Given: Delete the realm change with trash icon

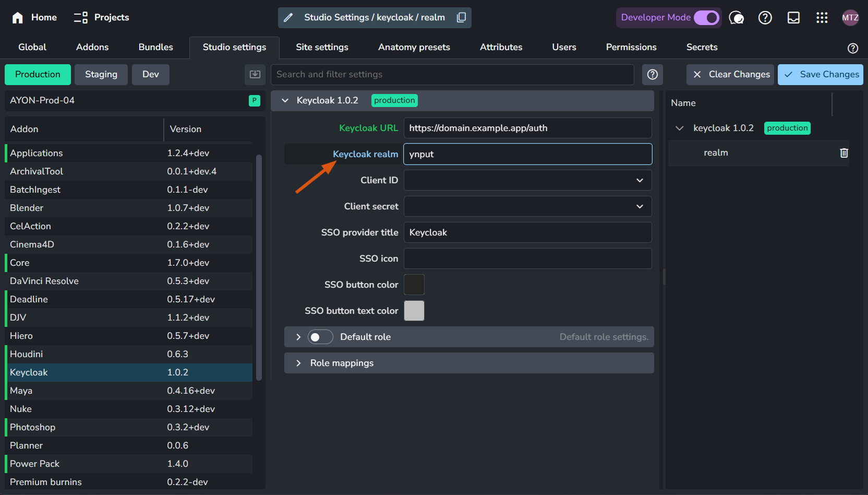Looking at the screenshot, I should [x=844, y=153].
